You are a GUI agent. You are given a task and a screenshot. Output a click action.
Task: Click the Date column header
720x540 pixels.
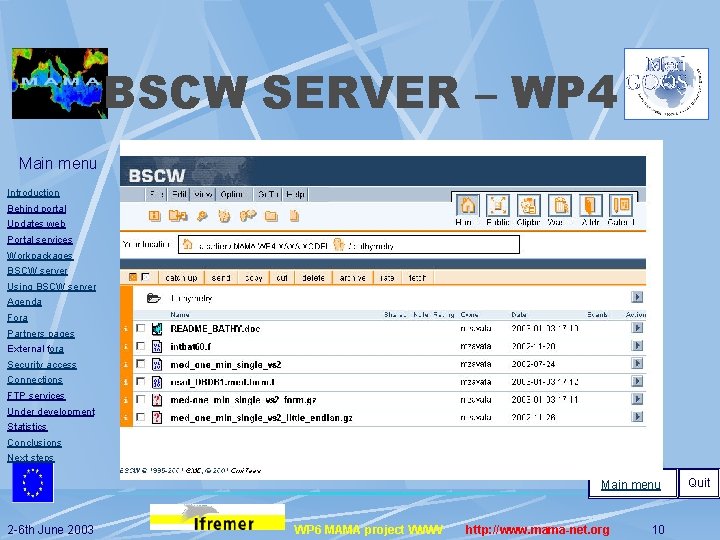(x=519, y=315)
